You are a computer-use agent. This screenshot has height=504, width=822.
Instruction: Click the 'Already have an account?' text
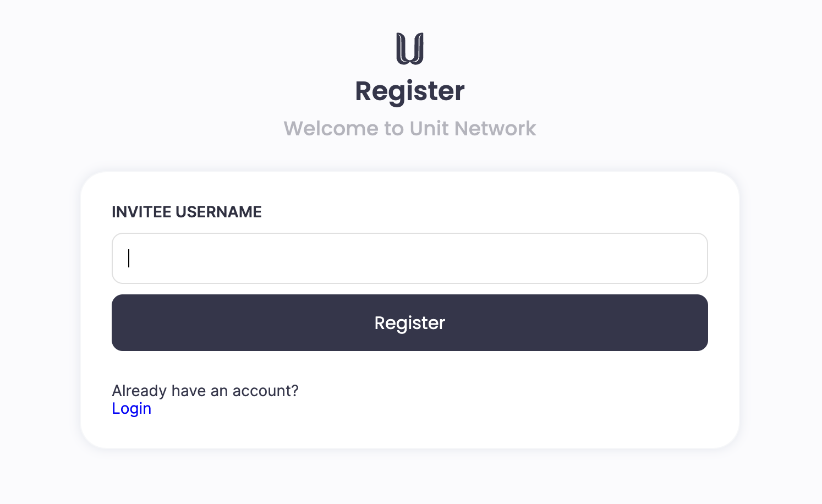tap(205, 391)
